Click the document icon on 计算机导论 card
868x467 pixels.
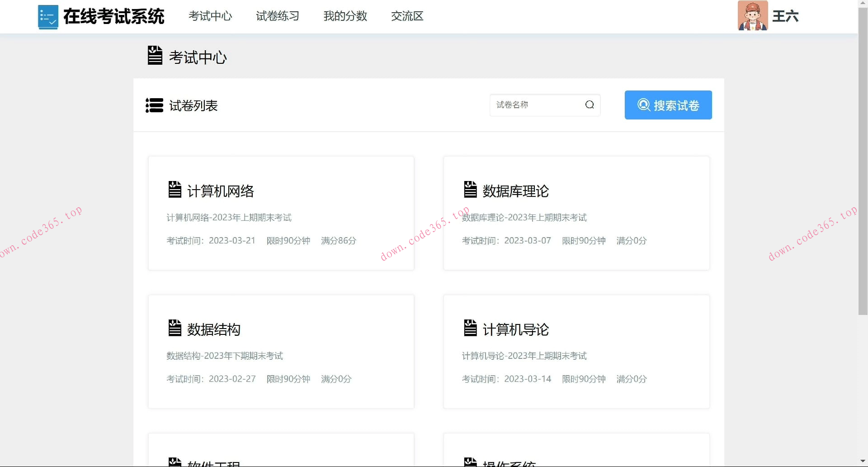470,328
